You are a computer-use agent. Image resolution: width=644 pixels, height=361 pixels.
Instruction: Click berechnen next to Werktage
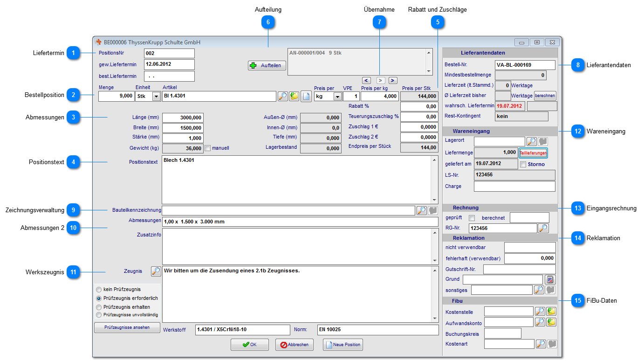pyautogui.click(x=545, y=96)
